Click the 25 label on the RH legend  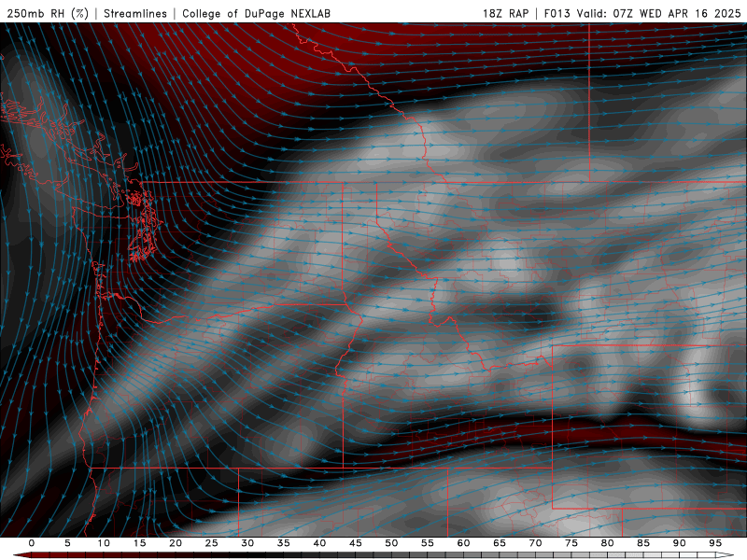pos(212,543)
